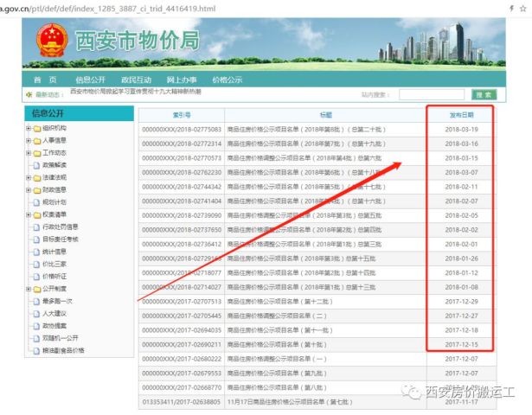Viewport: 532px width, 415px height.
Task: Click the 标题 column header
Action: (326, 115)
